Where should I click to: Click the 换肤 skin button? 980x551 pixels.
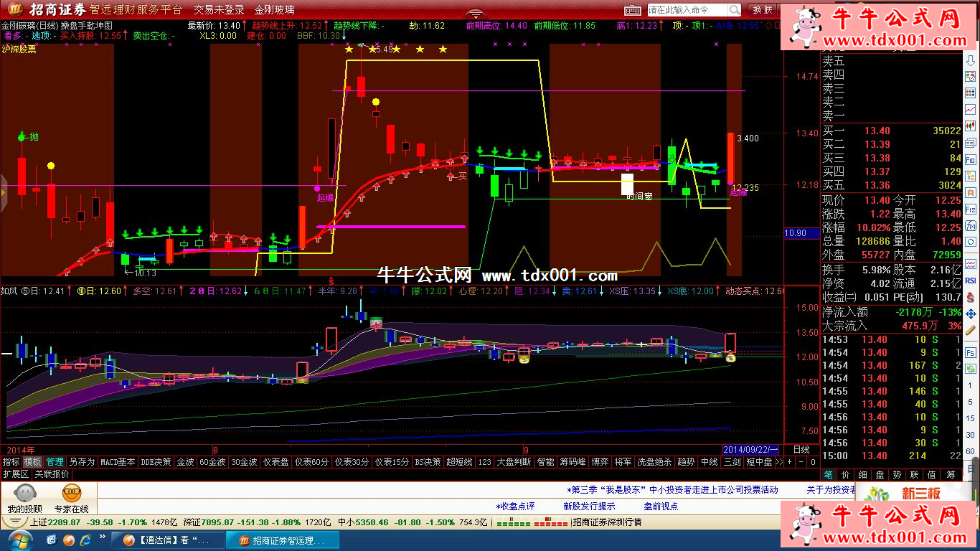tap(763, 9)
